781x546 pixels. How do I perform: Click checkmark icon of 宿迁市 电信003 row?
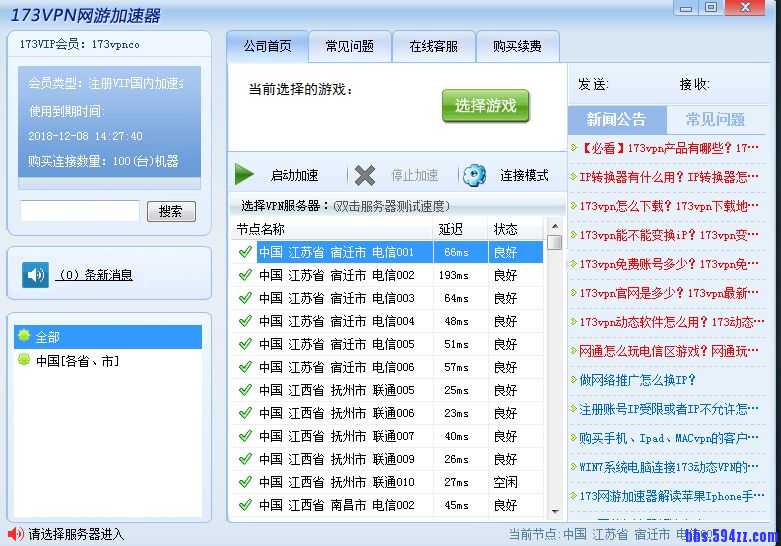click(245, 298)
